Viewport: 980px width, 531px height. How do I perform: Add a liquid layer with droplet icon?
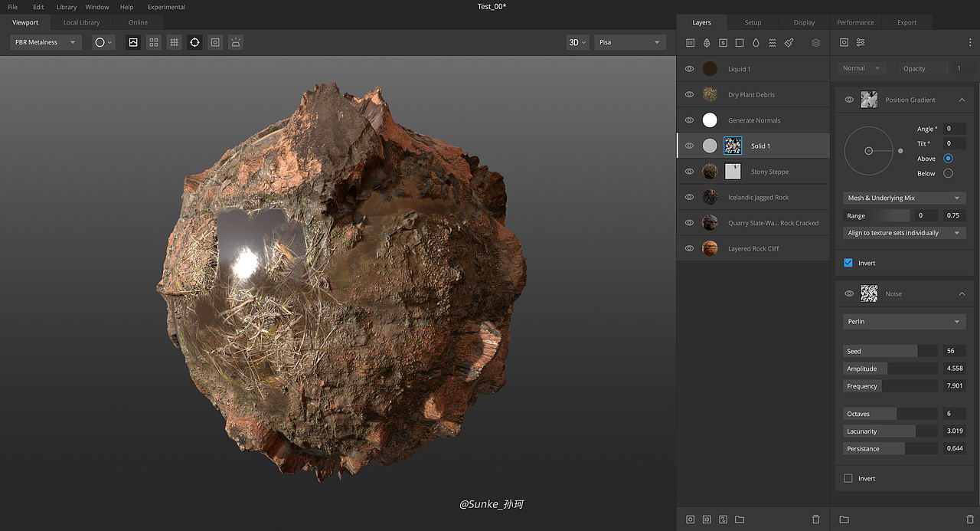point(756,43)
